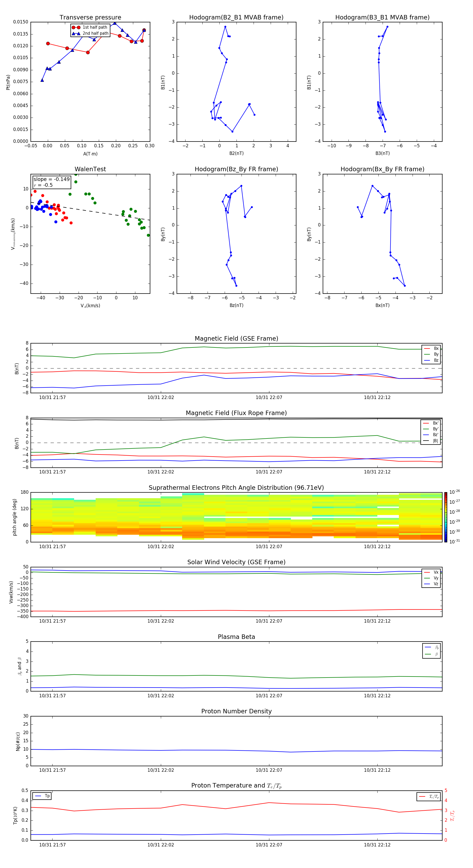This screenshot has width=473, height=868.
Task: Click the 'Bz(nT)' x-axis label
Action: (x=236, y=305)
